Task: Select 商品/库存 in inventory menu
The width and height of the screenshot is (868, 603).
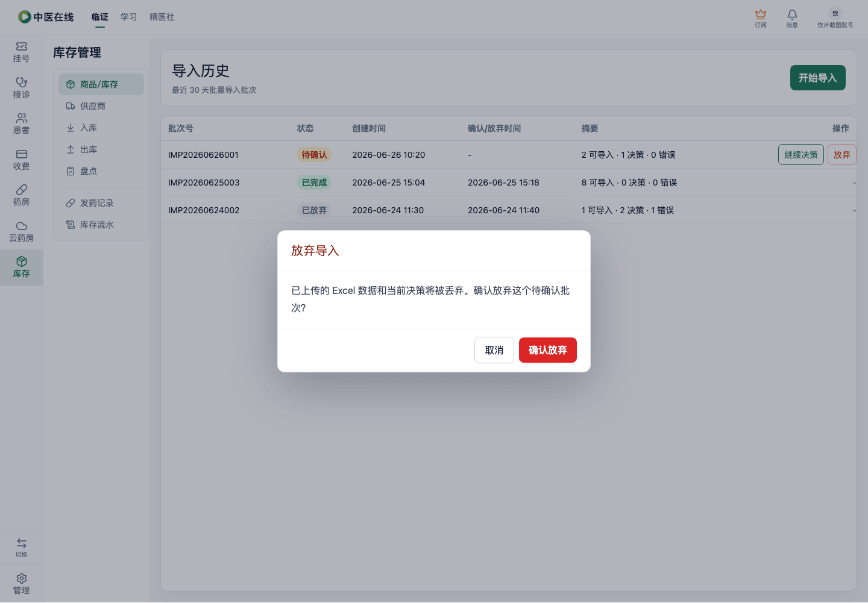Action: (101, 84)
